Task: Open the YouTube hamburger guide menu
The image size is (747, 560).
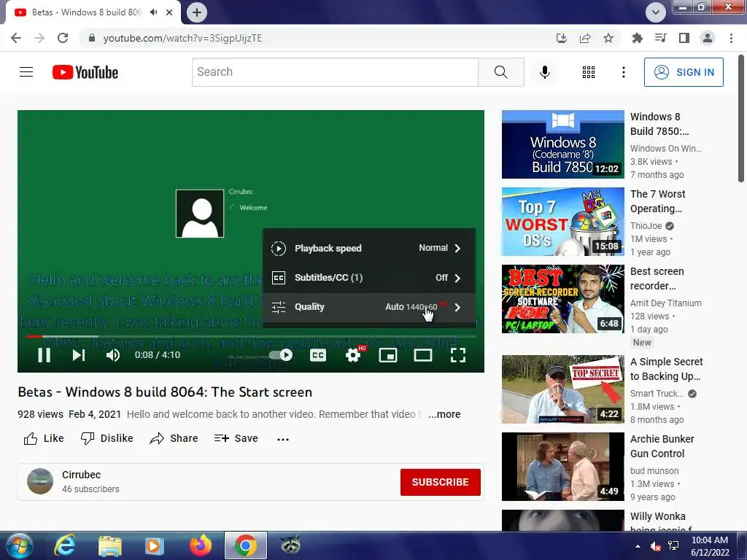Action: 26,72
